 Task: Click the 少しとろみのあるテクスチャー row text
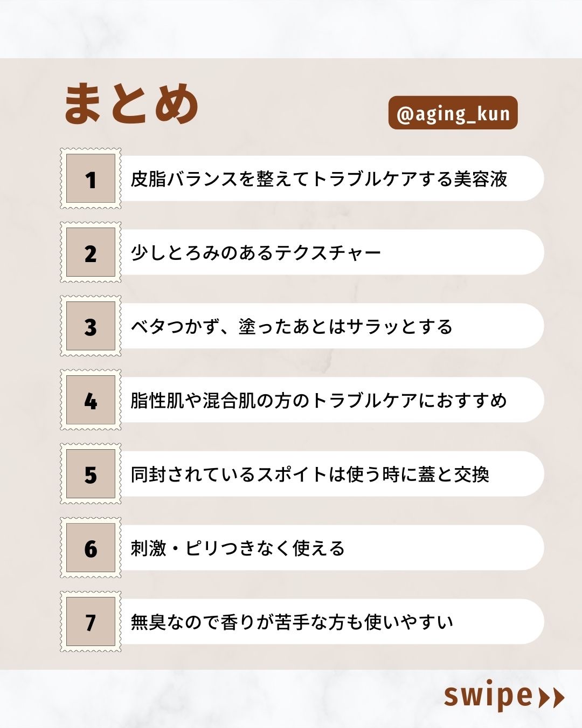click(256, 253)
